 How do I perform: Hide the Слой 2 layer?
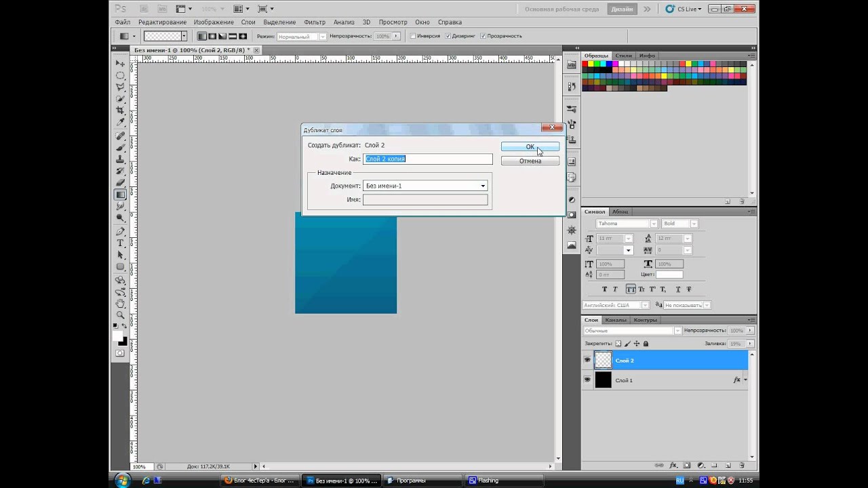[x=587, y=361]
